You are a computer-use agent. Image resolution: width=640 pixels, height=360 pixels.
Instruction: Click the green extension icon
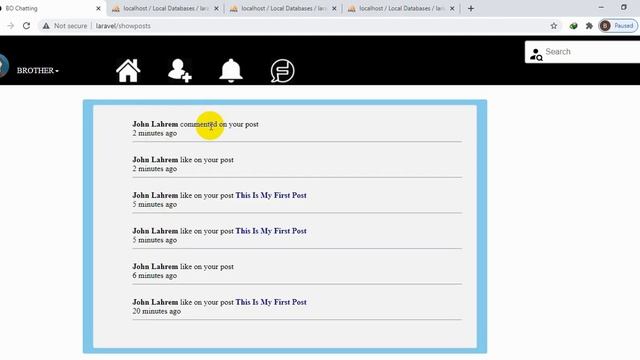[573, 26]
